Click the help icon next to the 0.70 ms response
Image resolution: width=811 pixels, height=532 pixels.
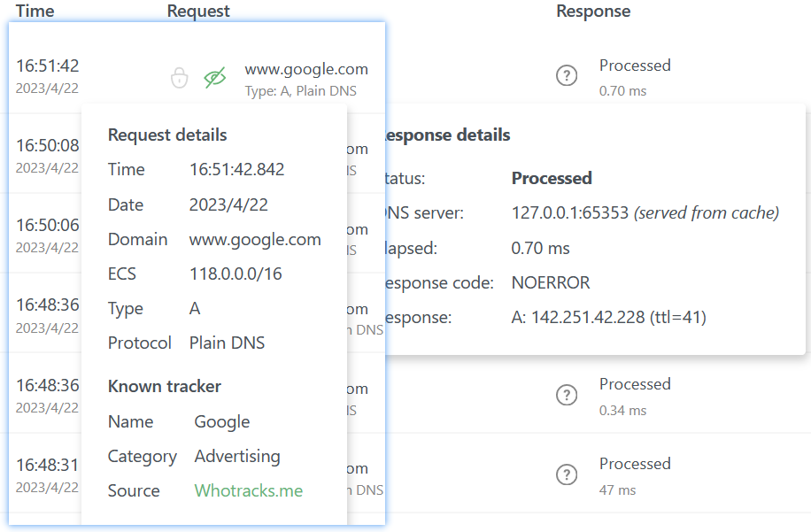(567, 75)
